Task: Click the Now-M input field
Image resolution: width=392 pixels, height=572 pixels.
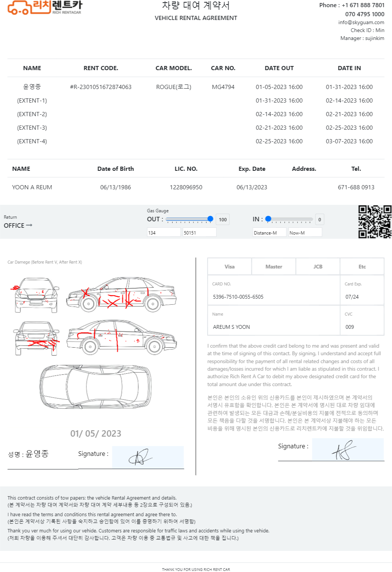Action: point(305,232)
